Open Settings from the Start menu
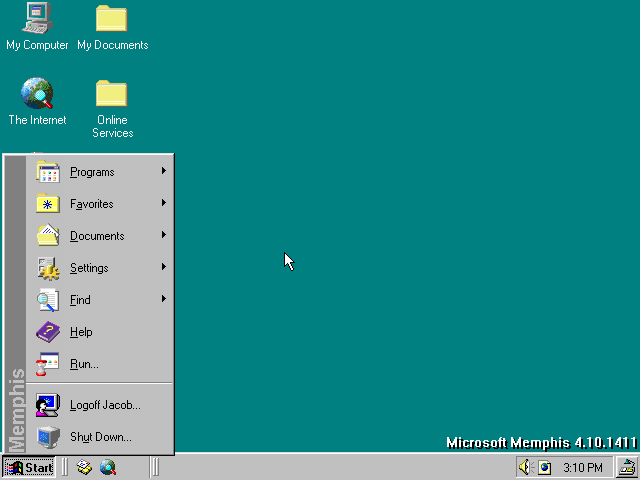Screen dimensions: 640x480 coord(100,268)
